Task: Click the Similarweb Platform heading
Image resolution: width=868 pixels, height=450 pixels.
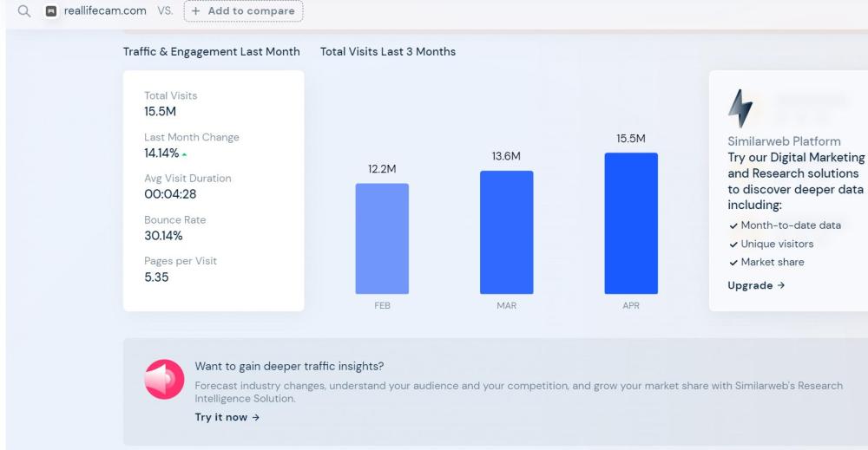Action: (x=784, y=141)
